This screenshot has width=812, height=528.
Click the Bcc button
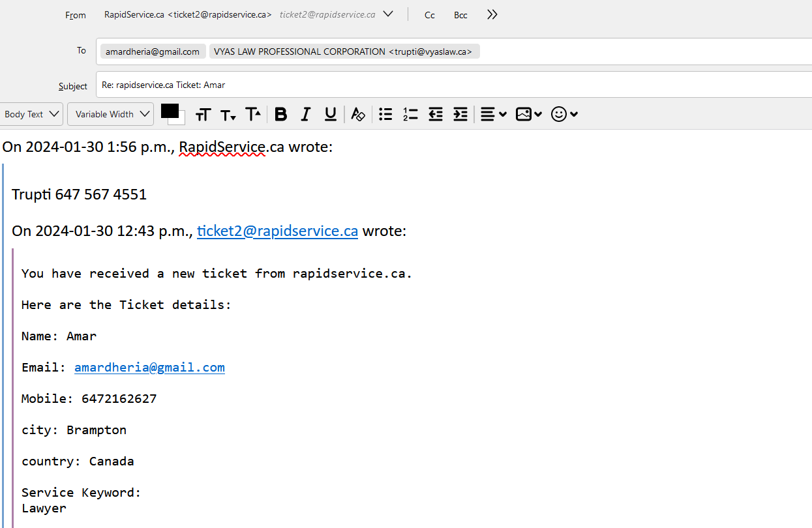pyautogui.click(x=460, y=15)
